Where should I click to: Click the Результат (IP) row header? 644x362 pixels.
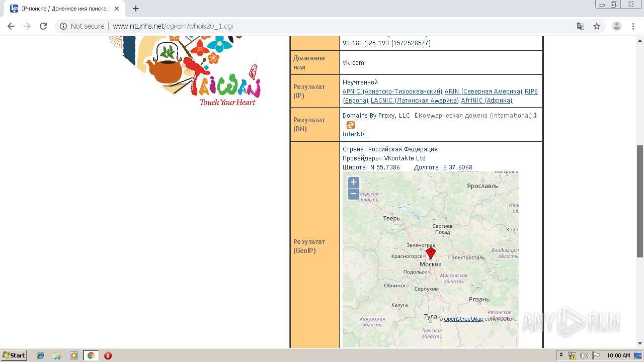click(315, 91)
